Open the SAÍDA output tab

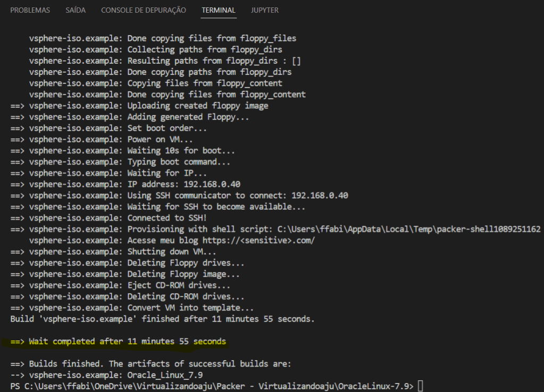76,10
